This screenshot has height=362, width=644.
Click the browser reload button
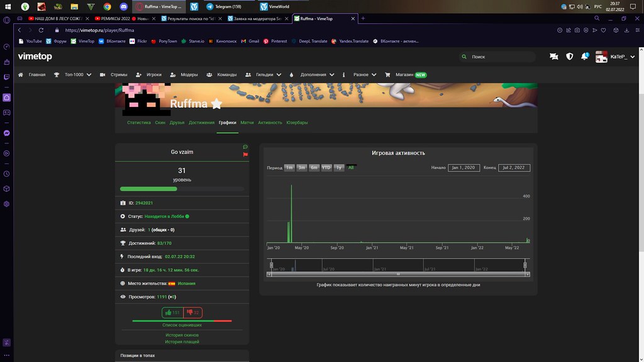[43, 30]
